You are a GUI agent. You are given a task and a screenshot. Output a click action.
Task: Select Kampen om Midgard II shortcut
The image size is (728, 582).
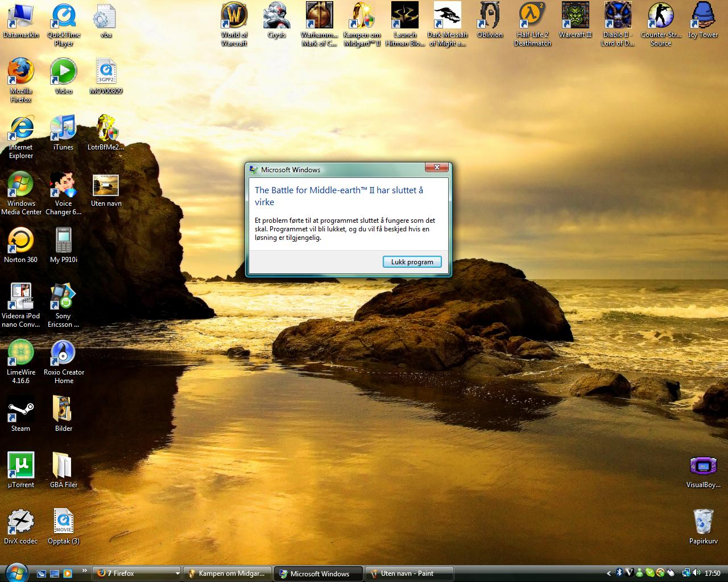click(362, 24)
